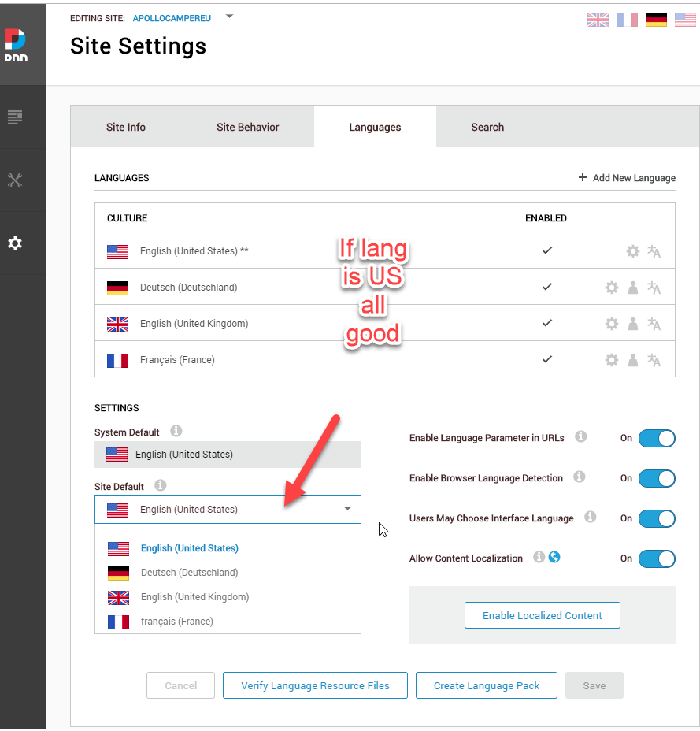Screen dimensions: 700x731
Task: Expand the APOLLOCAMPEREU site selector
Action: 228,17
